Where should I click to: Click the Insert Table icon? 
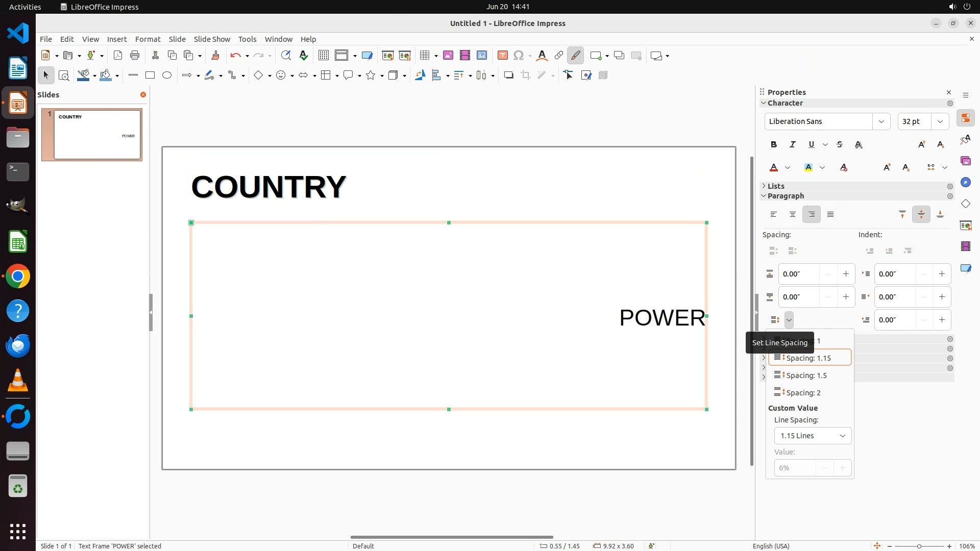coord(424,56)
